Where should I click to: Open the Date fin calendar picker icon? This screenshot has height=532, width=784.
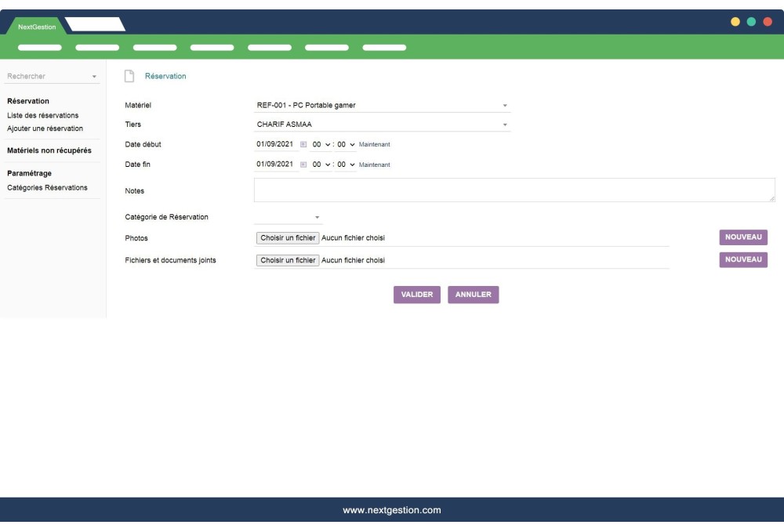pyautogui.click(x=303, y=165)
